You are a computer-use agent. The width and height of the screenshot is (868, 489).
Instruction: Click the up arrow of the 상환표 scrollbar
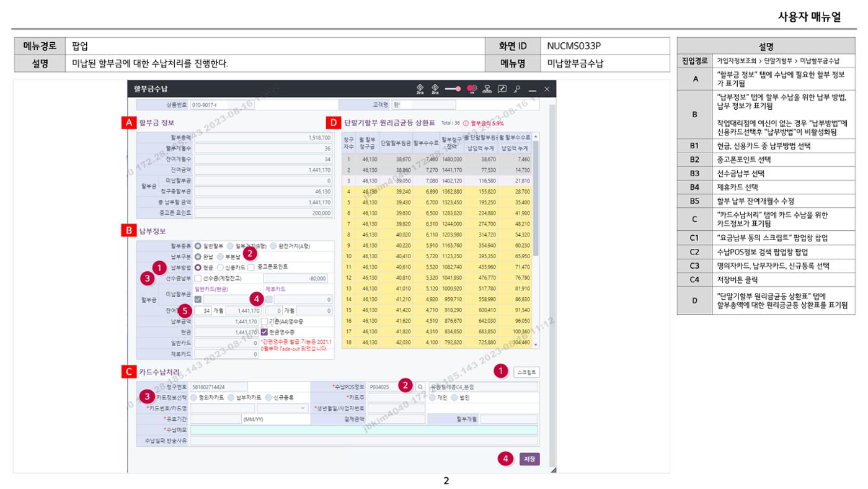point(536,137)
